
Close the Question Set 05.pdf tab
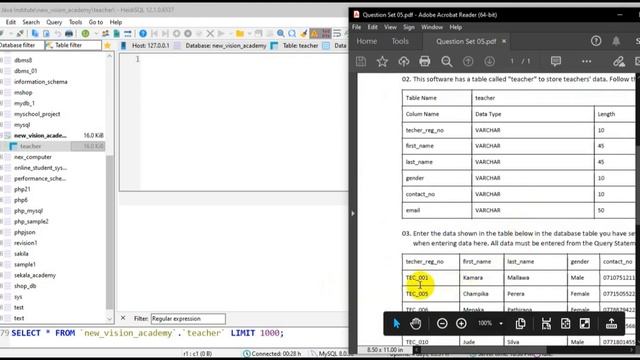(x=504, y=41)
